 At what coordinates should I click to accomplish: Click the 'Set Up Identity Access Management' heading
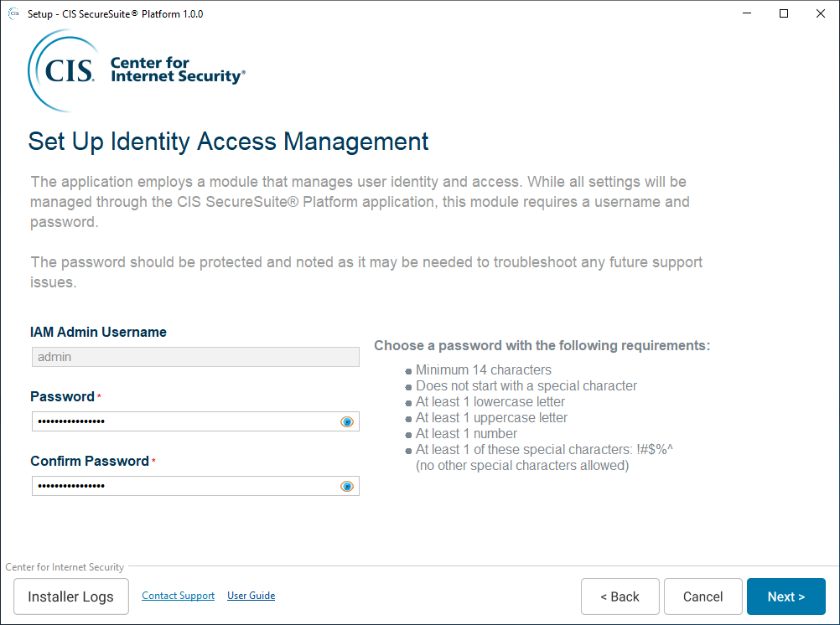[x=228, y=142]
